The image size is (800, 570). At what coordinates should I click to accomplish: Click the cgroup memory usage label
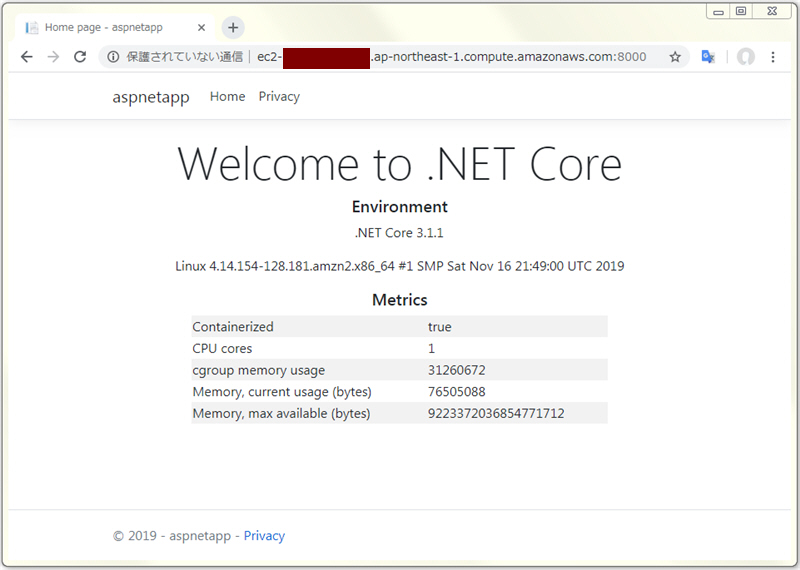[259, 370]
